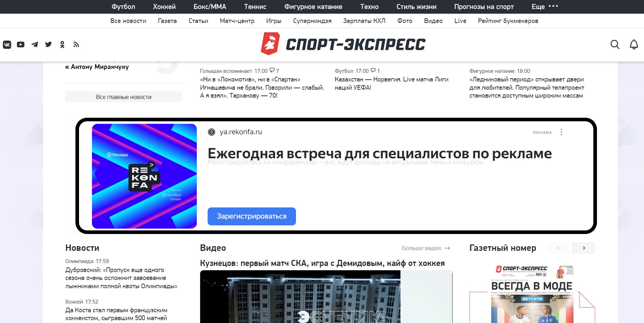Go to previous newspaper issue arrow
Viewport: 644px width, 323px height.
pyautogui.click(x=558, y=248)
